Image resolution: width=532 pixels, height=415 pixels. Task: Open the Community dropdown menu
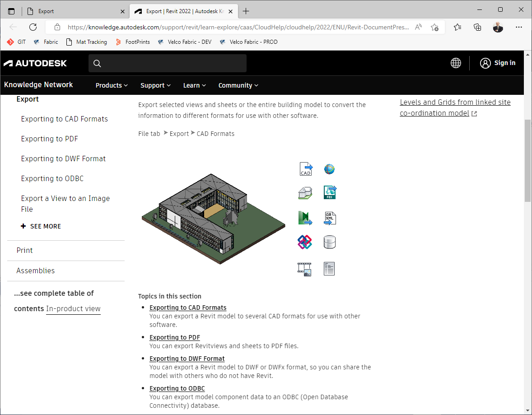[238, 85]
